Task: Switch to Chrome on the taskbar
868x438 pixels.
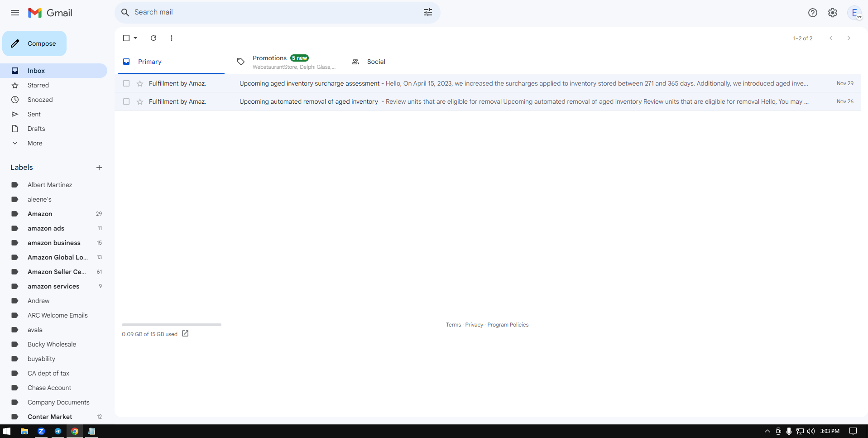Action: 75,431
